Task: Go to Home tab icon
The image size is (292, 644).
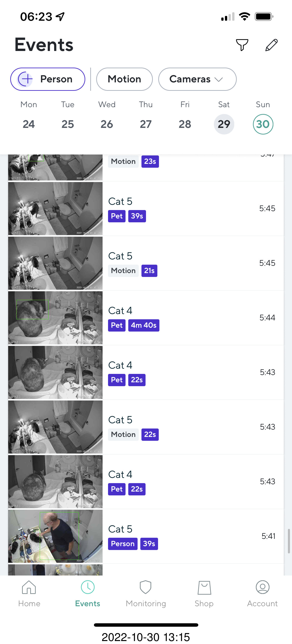Action: pos(29,587)
